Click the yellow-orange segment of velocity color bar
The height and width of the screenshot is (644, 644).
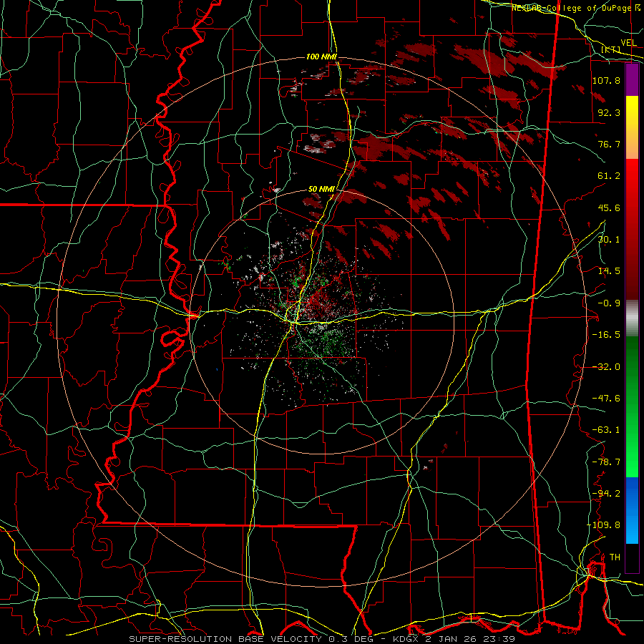pyautogui.click(x=632, y=127)
